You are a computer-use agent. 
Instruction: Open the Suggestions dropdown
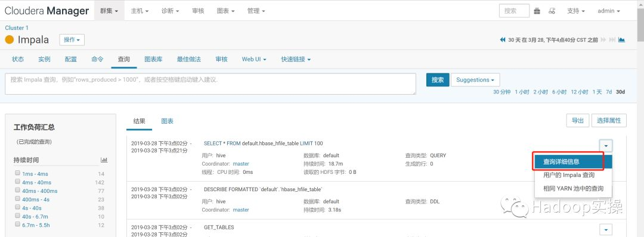point(475,80)
